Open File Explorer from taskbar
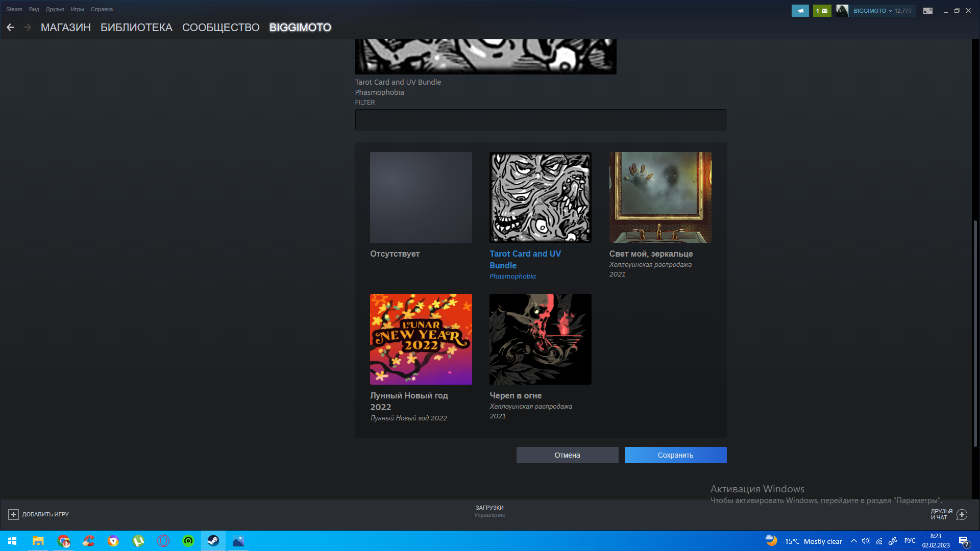Screen dimensions: 980x551 click(38, 541)
